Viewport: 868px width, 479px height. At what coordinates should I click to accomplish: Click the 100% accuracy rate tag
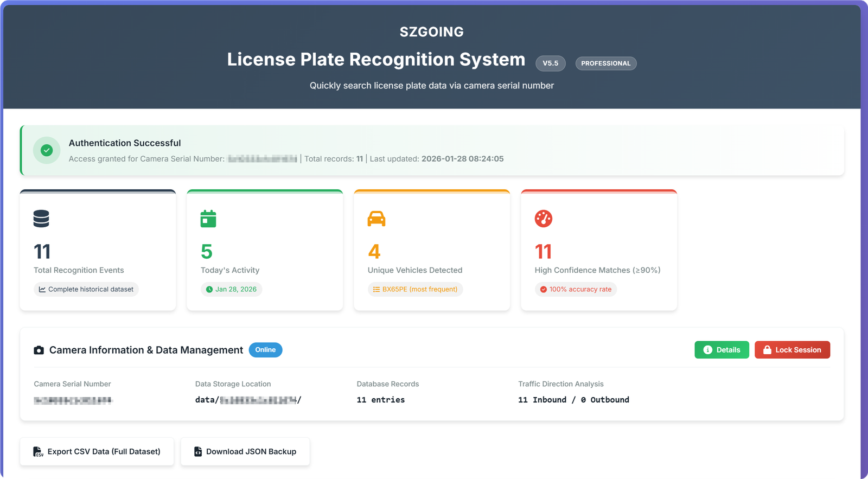click(x=576, y=289)
